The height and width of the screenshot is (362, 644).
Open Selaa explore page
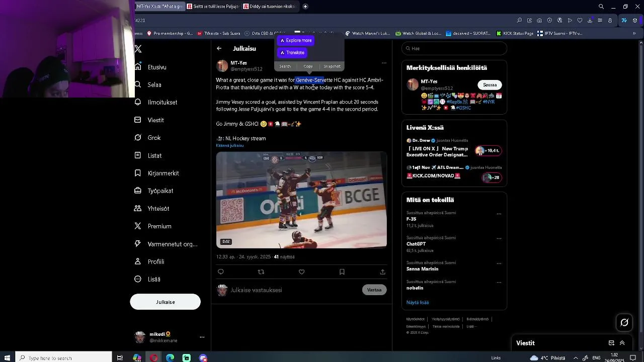pyautogui.click(x=154, y=84)
